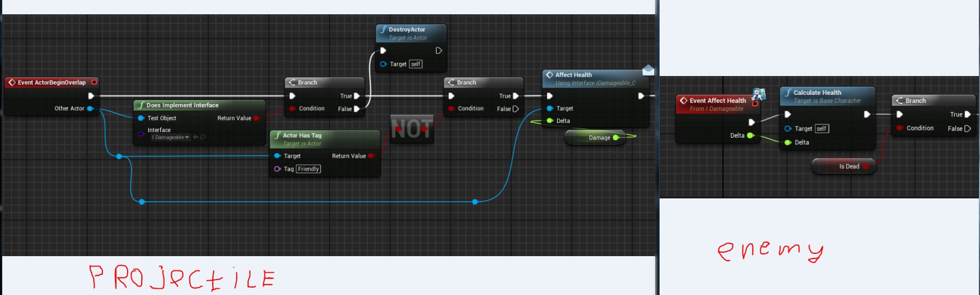Click Return Value pin of Actor Has Tag
Viewport: 980px width, 295px height.
click(371, 156)
